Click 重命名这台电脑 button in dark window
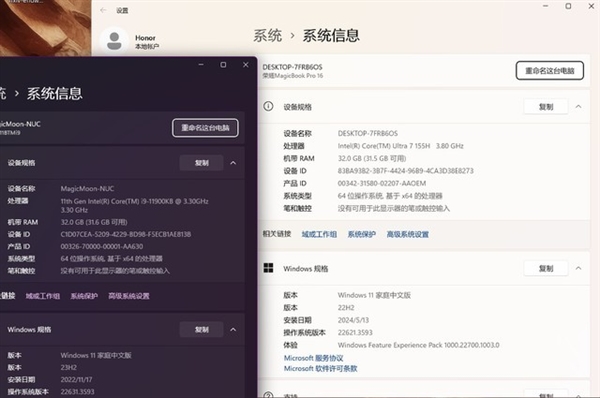This screenshot has height=398, width=600. click(x=205, y=127)
